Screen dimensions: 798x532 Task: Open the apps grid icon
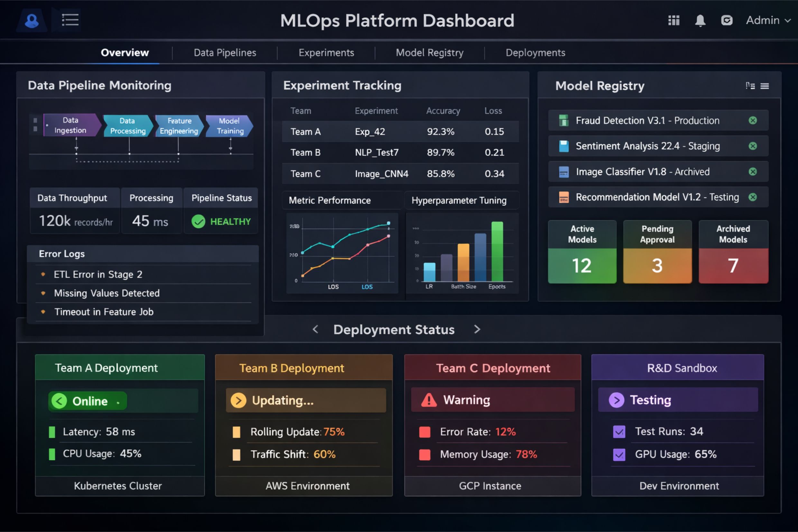pyautogui.click(x=673, y=20)
